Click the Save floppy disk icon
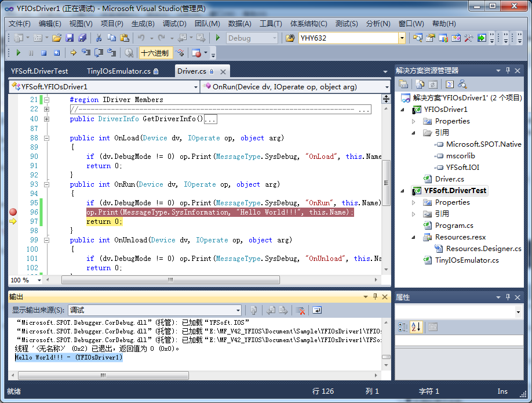Viewport: 532px width, 403px height. click(x=70, y=38)
